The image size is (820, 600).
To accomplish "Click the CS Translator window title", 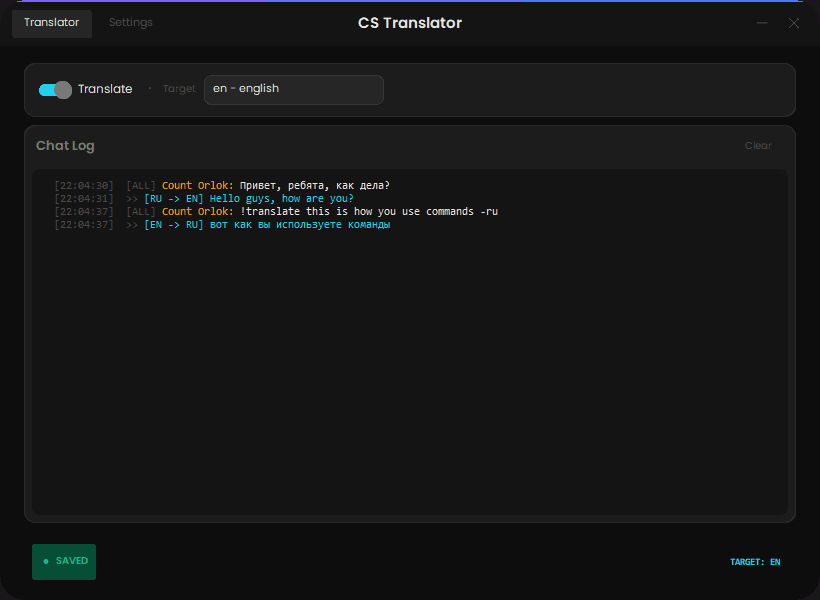I will point(409,22).
